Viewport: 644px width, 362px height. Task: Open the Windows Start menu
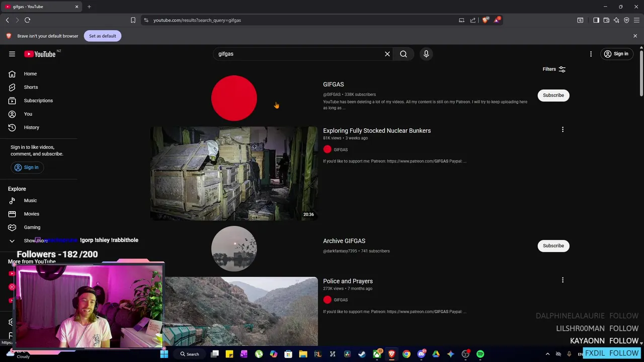[x=164, y=354]
